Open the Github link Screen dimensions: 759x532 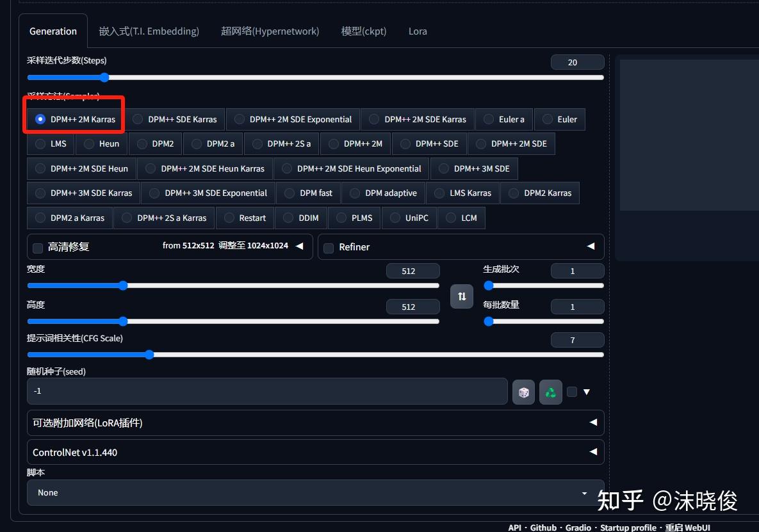point(543,527)
